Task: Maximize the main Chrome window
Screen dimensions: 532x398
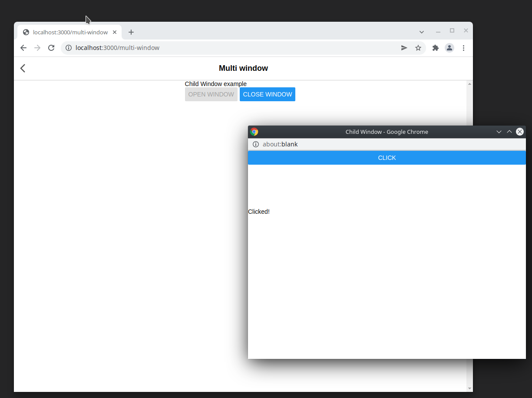Action: coord(452,30)
